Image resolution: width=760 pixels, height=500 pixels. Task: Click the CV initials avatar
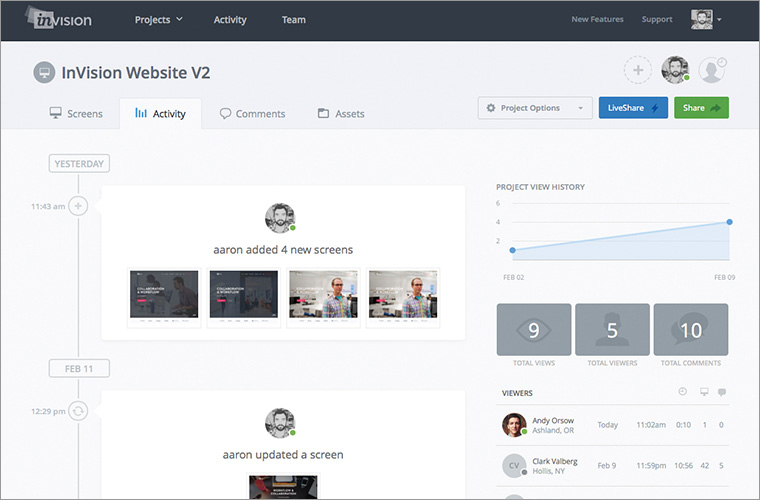[x=514, y=466]
